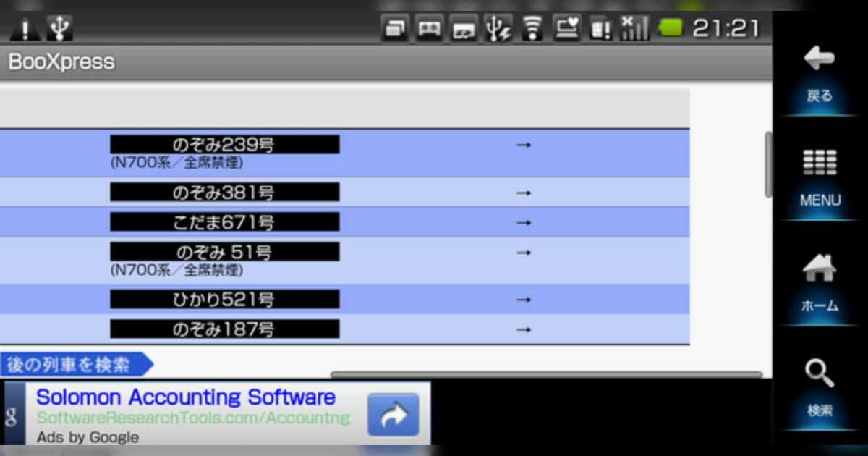Open Solomon Accounting Software ad link
Screen dimensions: 868x456
tap(186, 397)
